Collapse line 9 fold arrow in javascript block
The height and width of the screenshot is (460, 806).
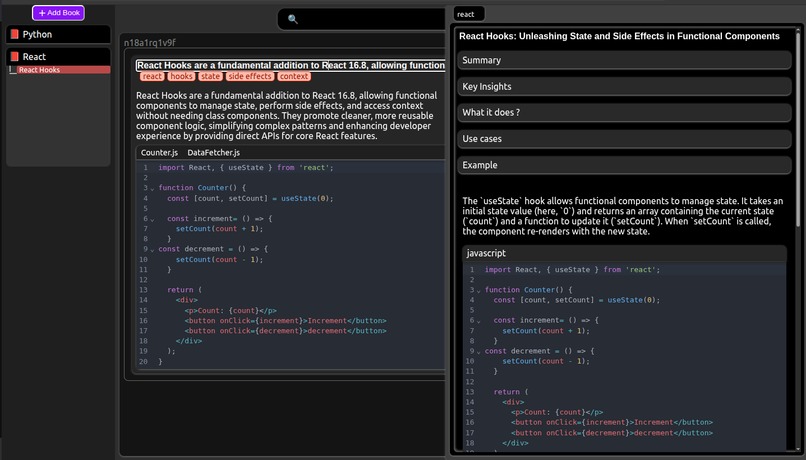(479, 352)
